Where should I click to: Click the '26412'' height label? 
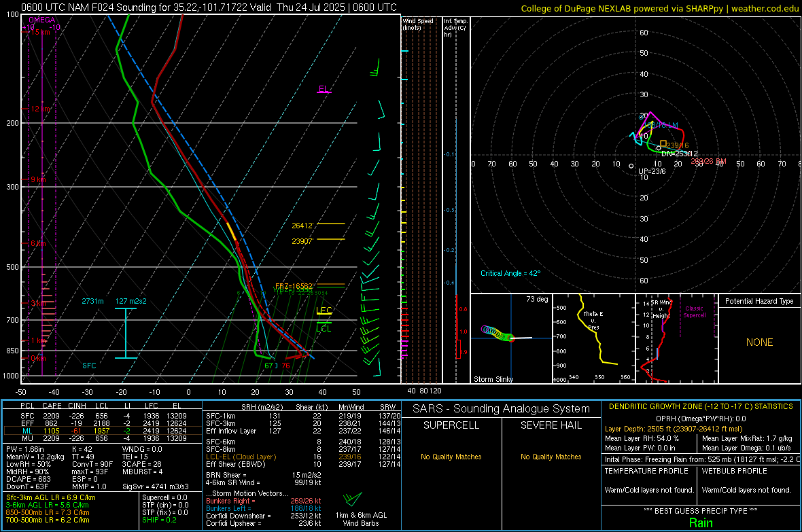(302, 226)
